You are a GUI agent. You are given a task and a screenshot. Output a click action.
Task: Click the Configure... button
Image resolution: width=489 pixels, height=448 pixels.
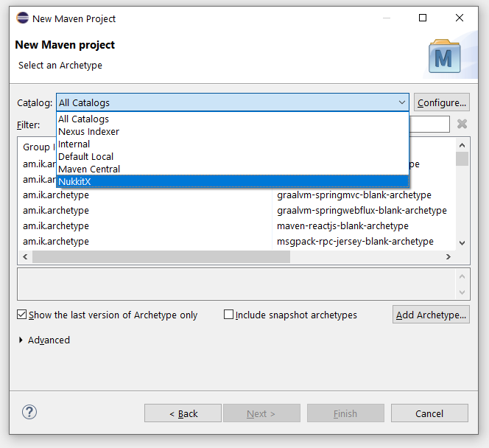click(x=441, y=102)
